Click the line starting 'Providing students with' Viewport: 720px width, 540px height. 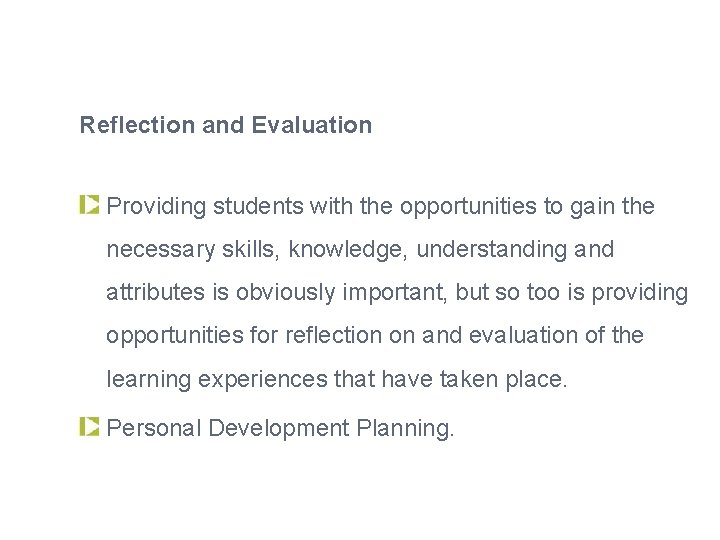click(380, 207)
